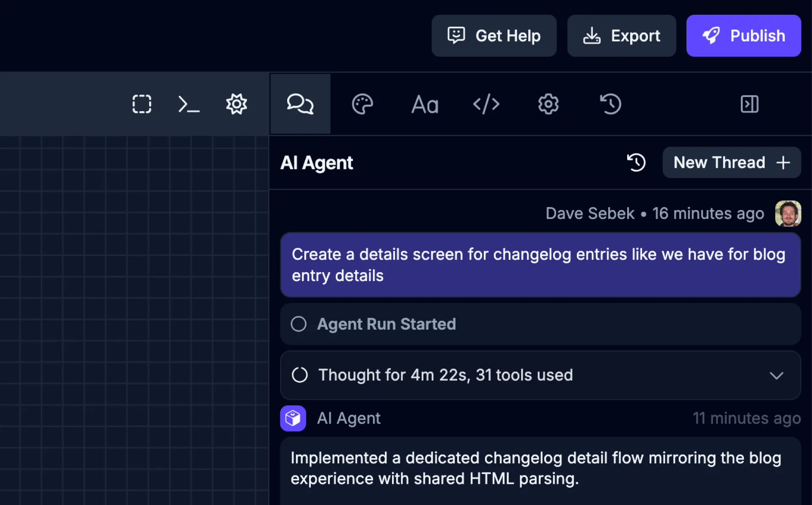Start a New Thread
Viewport: 812px width, 505px height.
[731, 163]
